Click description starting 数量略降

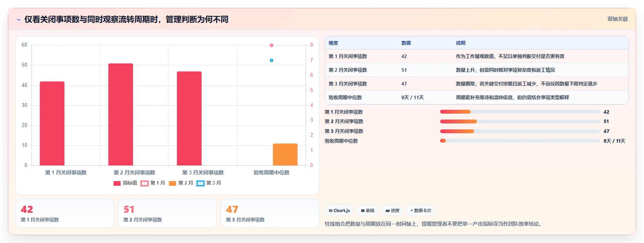[527, 84]
